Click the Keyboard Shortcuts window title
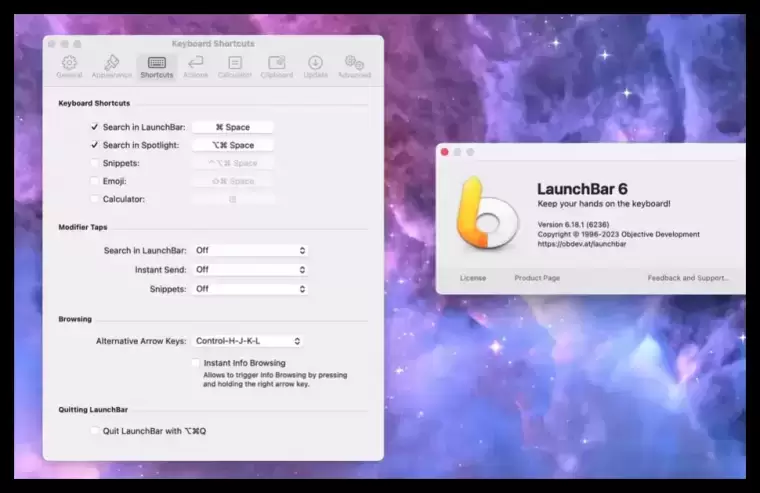The width and height of the screenshot is (760, 493). [213, 44]
